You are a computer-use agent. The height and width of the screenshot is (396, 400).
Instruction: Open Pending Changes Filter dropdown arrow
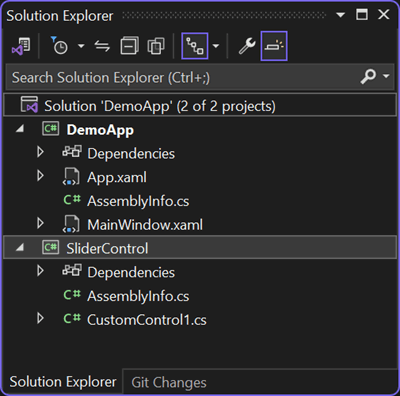point(81,46)
